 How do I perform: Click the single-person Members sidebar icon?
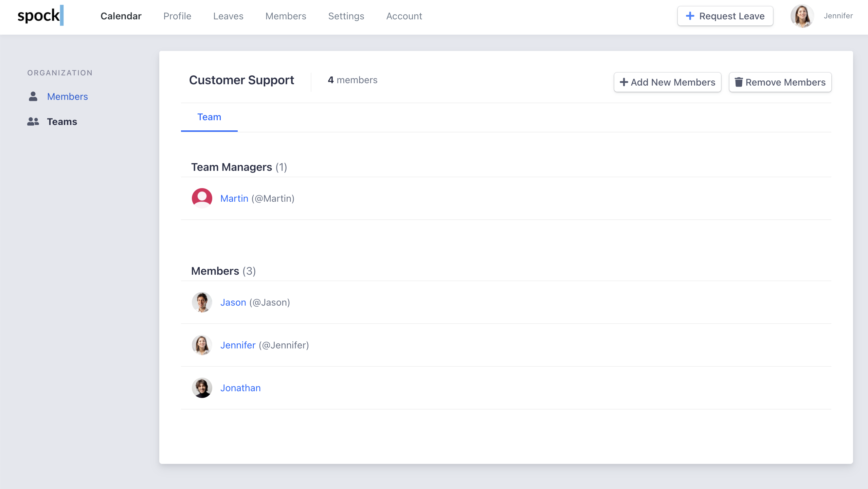[x=33, y=96]
